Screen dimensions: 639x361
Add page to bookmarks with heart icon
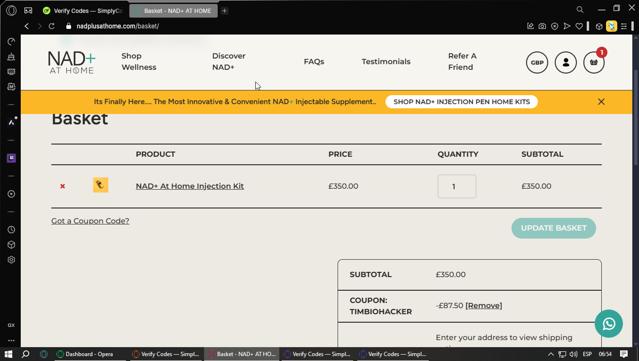(579, 26)
